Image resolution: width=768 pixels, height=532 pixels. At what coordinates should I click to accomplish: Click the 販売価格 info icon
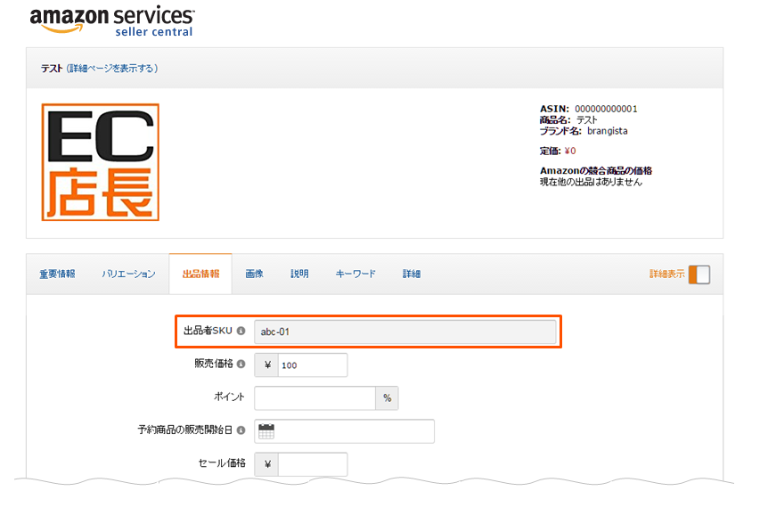pos(241,364)
